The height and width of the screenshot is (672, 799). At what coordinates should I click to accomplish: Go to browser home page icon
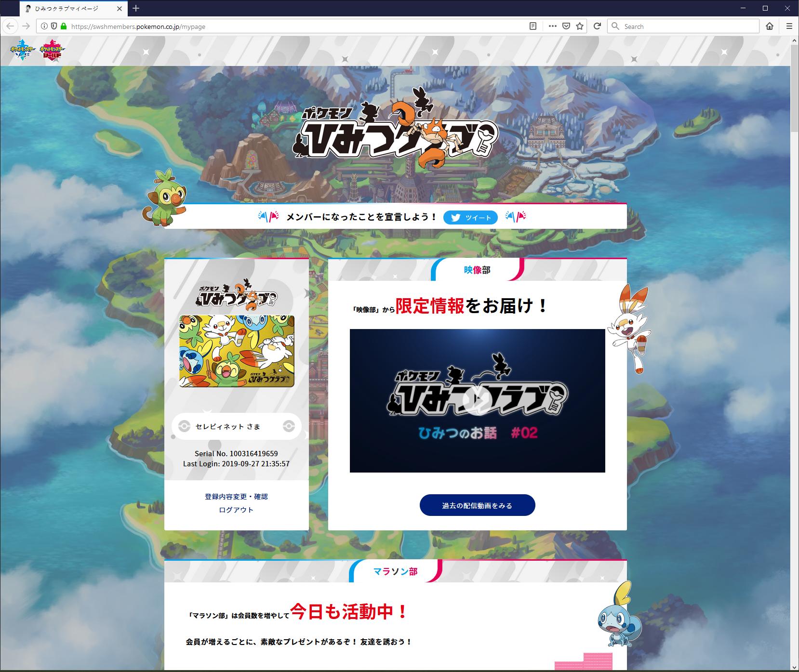coord(770,26)
